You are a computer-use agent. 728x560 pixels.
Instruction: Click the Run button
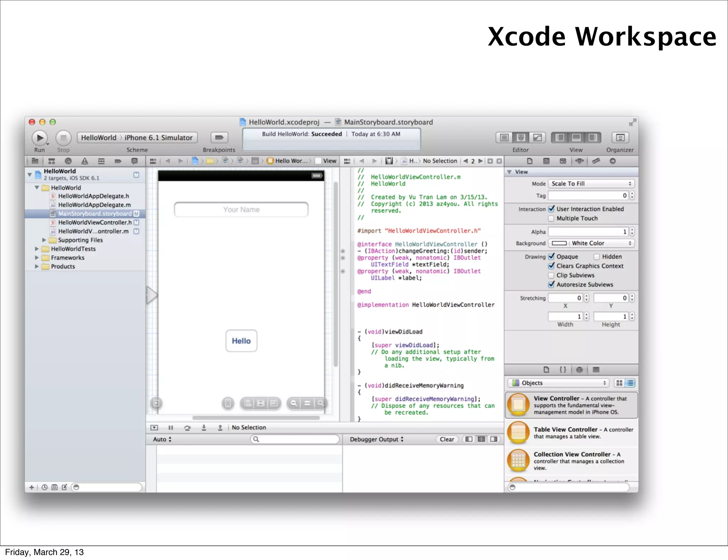point(40,138)
